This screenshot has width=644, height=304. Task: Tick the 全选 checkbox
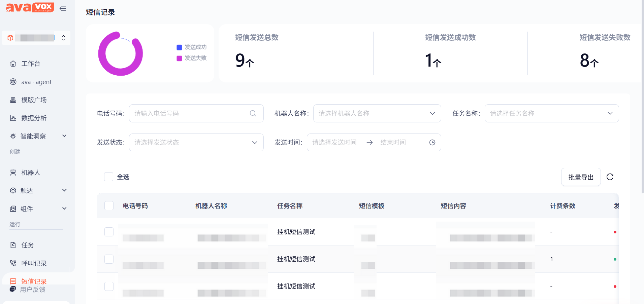tap(108, 177)
